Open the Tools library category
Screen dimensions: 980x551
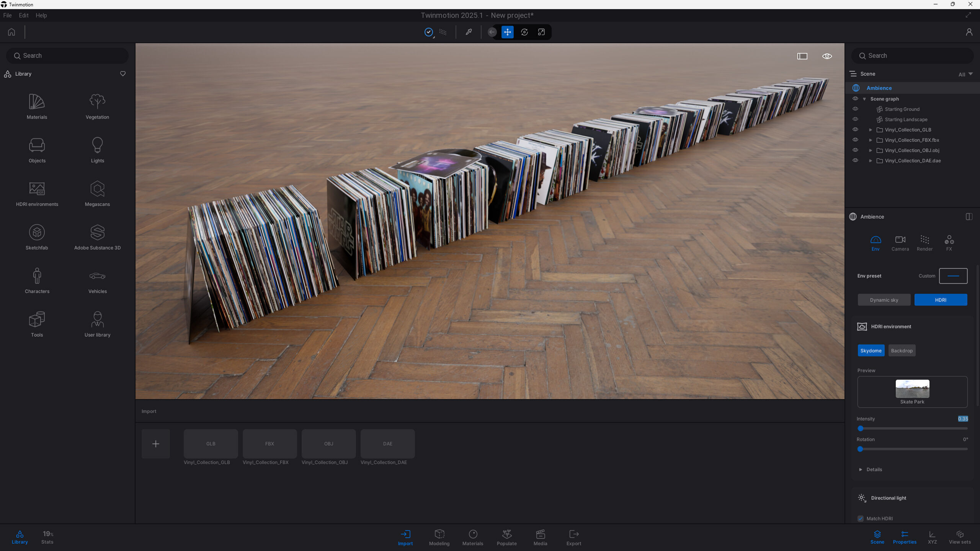coord(37,324)
